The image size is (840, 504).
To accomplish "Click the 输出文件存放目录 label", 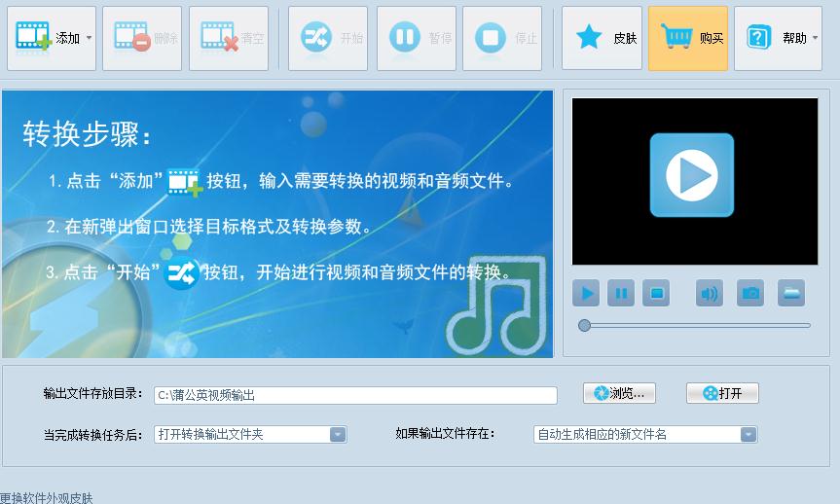I will pyautogui.click(x=93, y=394).
